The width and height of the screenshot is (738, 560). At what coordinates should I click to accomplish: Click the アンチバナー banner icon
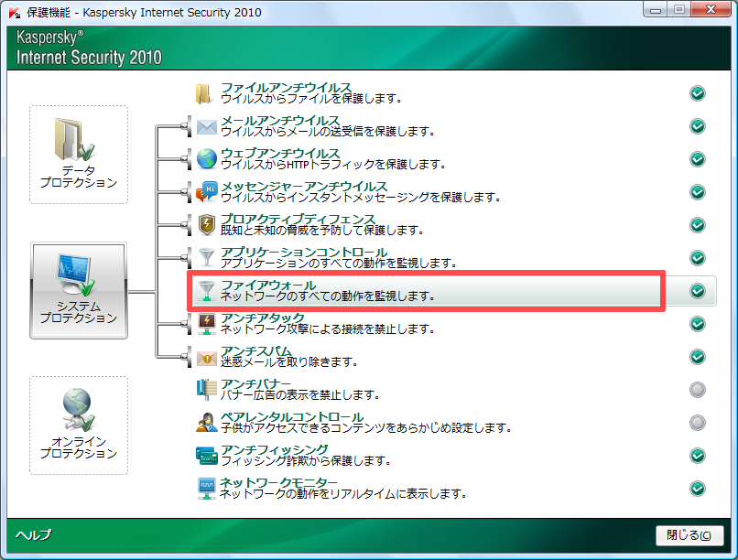coord(206,390)
